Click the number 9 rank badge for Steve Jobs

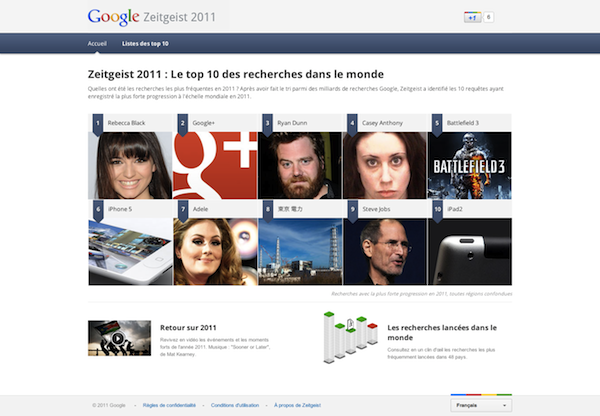tap(353, 210)
